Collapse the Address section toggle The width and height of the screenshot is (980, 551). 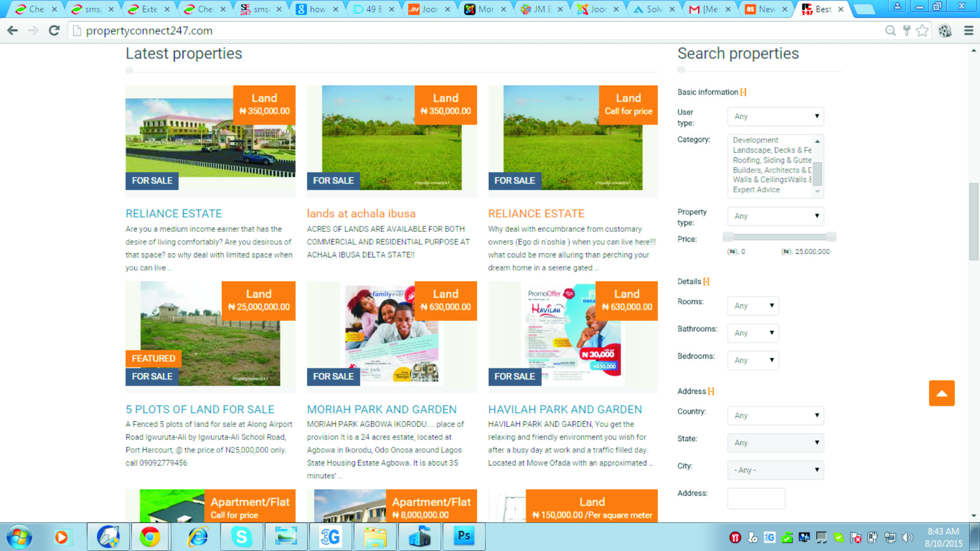tap(711, 391)
